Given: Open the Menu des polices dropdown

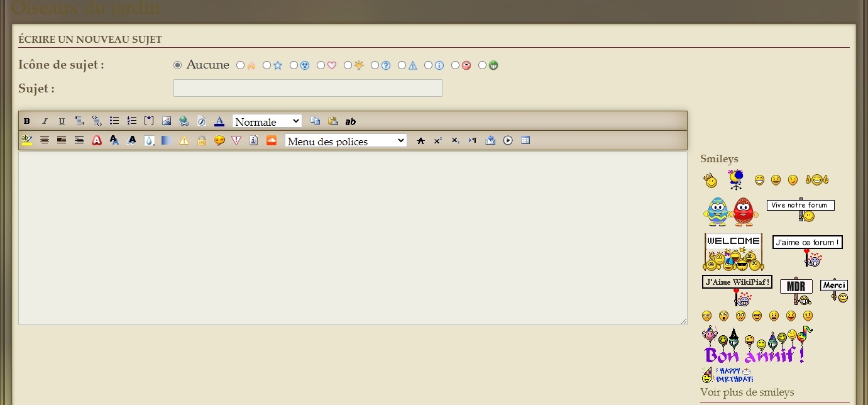Looking at the screenshot, I should 346,141.
